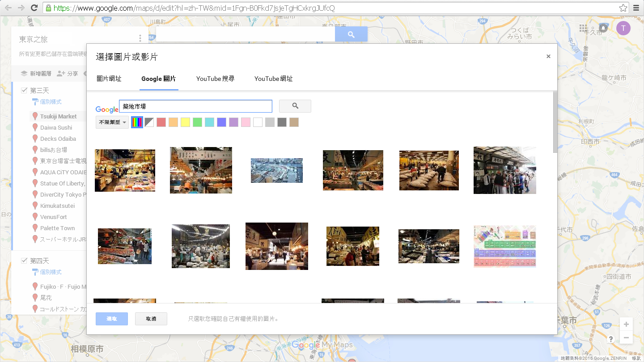Bookmark this page with the star icon
Image resolution: width=644 pixels, height=362 pixels.
tap(623, 8)
